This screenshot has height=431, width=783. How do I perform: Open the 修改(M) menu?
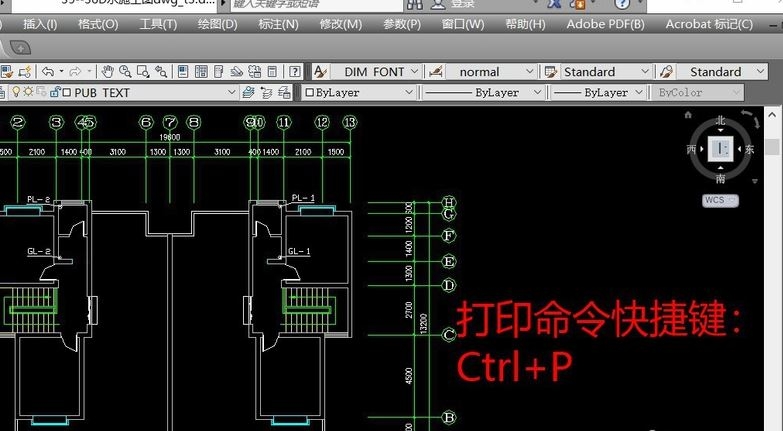coord(341,24)
